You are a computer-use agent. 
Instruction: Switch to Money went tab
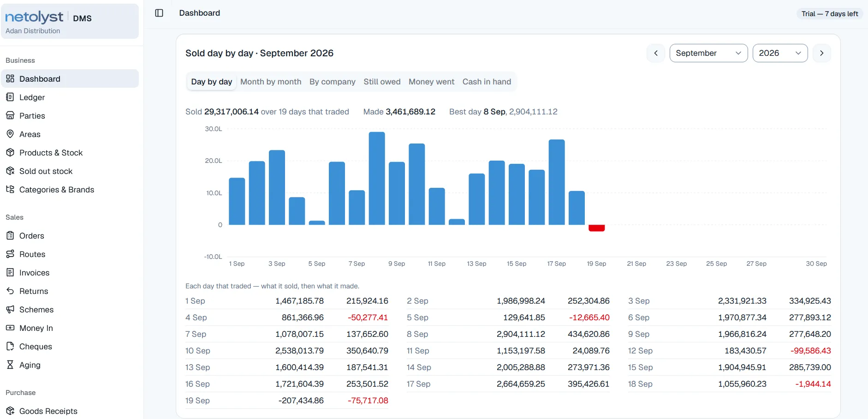[x=431, y=82]
